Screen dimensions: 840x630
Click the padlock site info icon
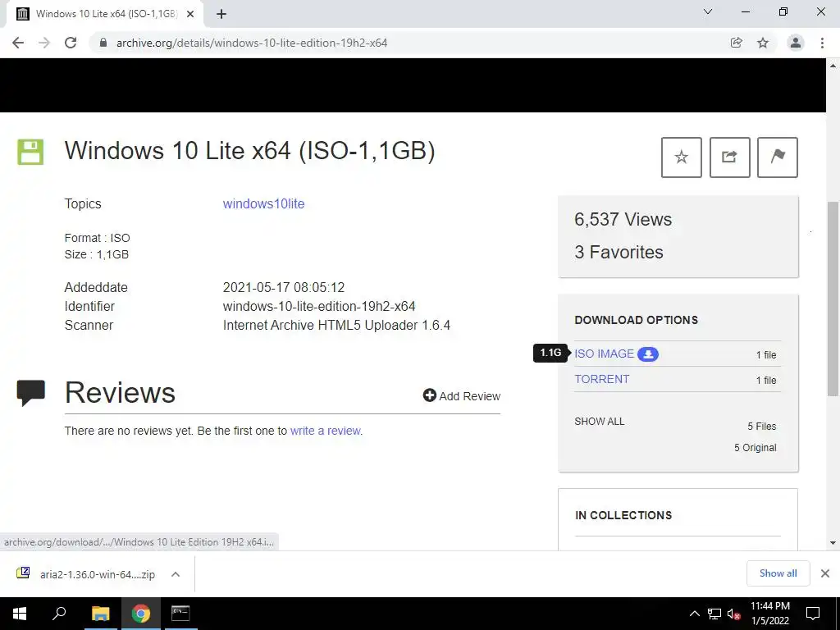click(103, 43)
